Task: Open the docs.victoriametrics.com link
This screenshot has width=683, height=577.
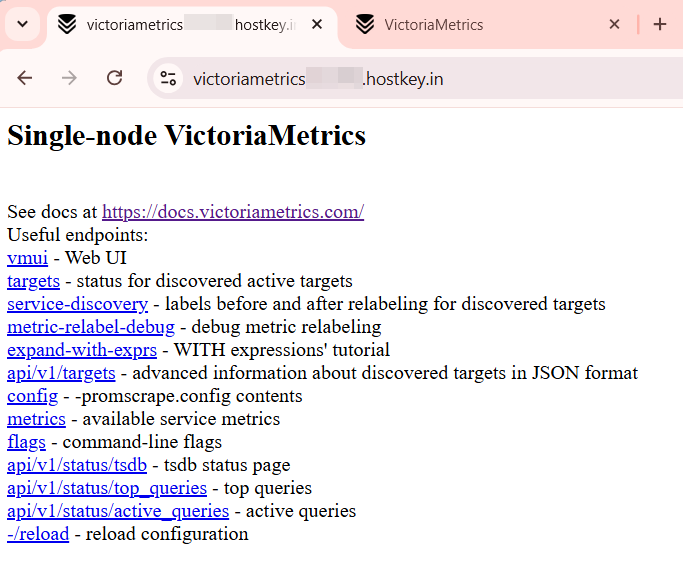Action: (x=232, y=212)
